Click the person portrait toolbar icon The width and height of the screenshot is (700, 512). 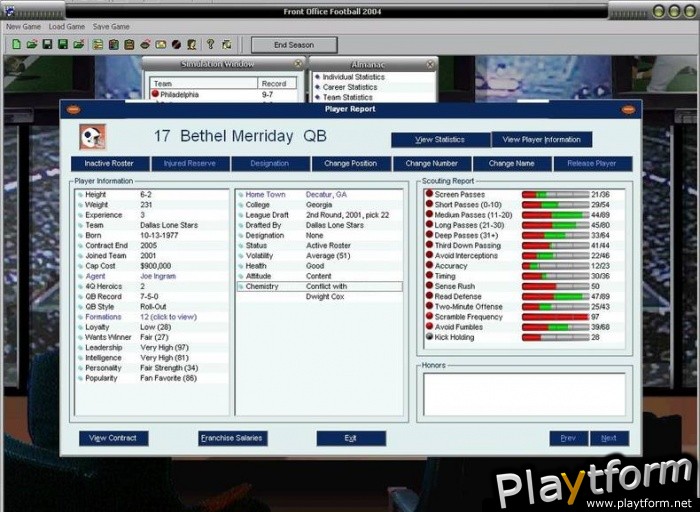[x=192, y=44]
